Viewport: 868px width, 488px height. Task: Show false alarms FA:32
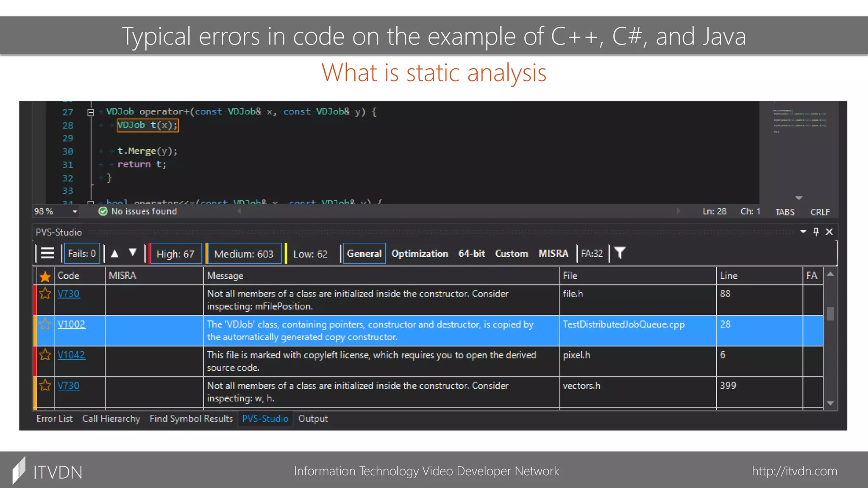[592, 253]
